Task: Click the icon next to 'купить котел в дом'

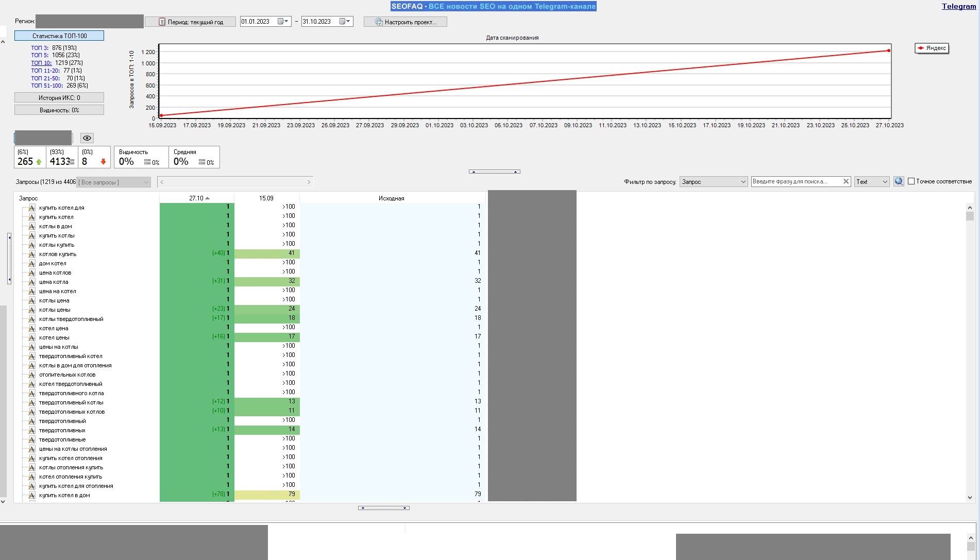Action: pos(32,495)
